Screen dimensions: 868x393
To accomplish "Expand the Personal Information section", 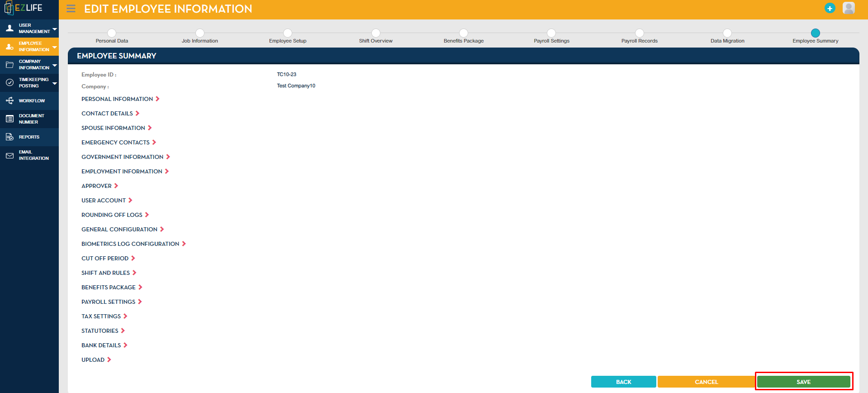I will [x=120, y=99].
